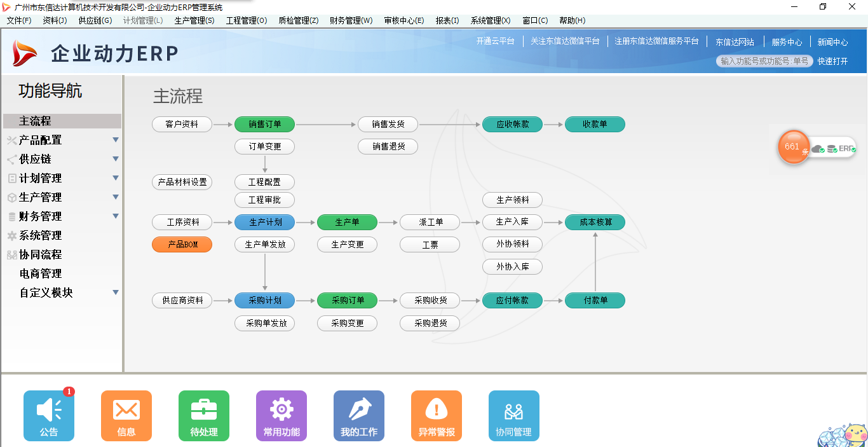Open the 公告 announcements icon
The height and width of the screenshot is (447, 868).
[49, 415]
